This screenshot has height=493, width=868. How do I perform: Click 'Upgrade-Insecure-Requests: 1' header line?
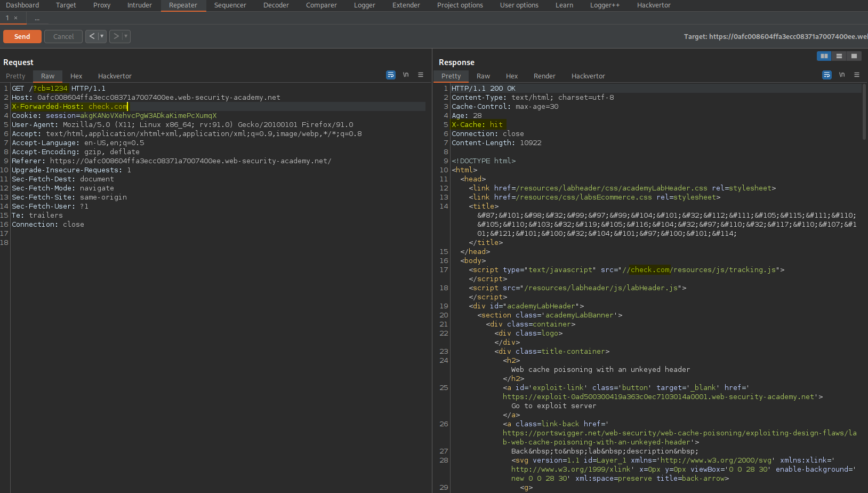[71, 170]
